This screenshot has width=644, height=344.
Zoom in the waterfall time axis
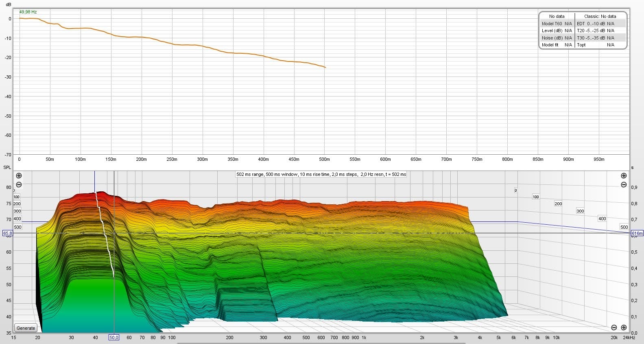click(624, 176)
